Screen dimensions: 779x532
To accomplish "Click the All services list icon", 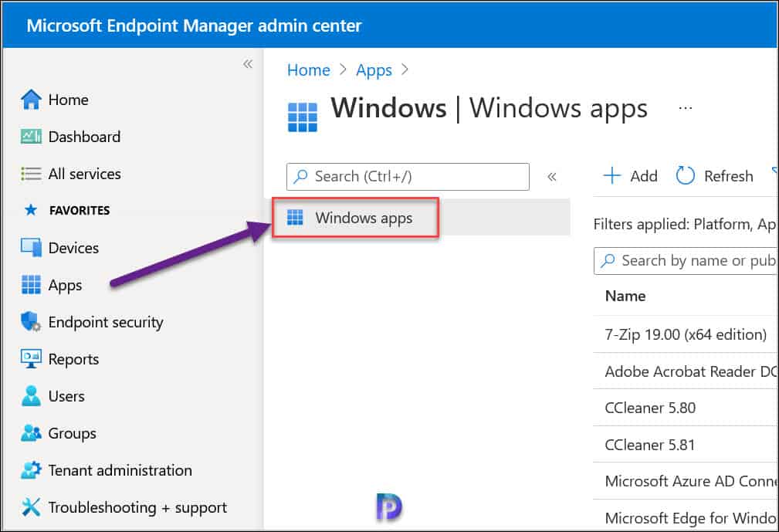I will point(31,174).
